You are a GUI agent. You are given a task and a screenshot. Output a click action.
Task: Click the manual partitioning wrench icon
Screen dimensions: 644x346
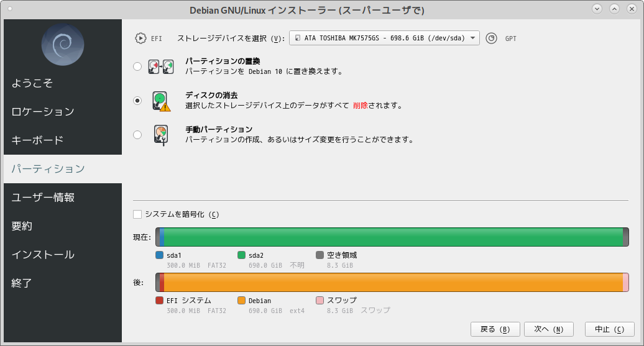pyautogui.click(x=161, y=135)
